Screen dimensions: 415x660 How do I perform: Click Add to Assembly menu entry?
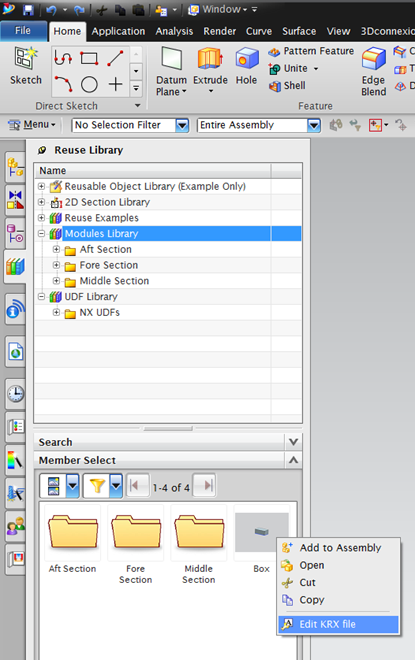tap(340, 548)
